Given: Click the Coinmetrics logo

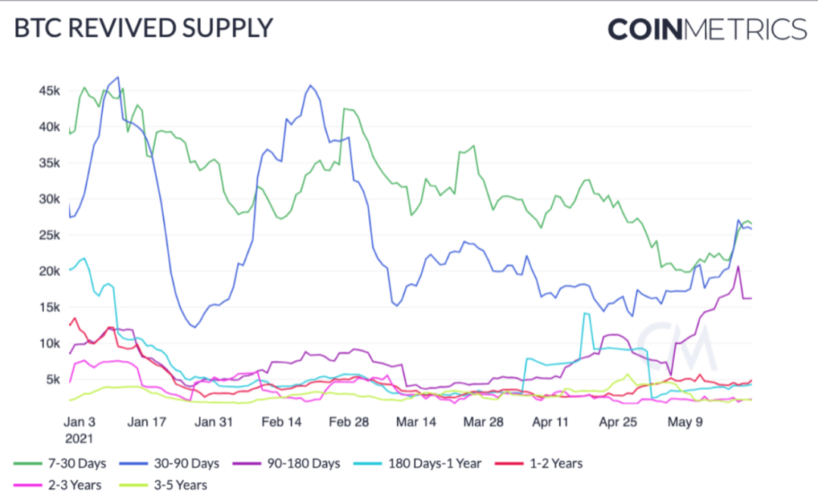Looking at the screenshot, I should pos(707,29).
